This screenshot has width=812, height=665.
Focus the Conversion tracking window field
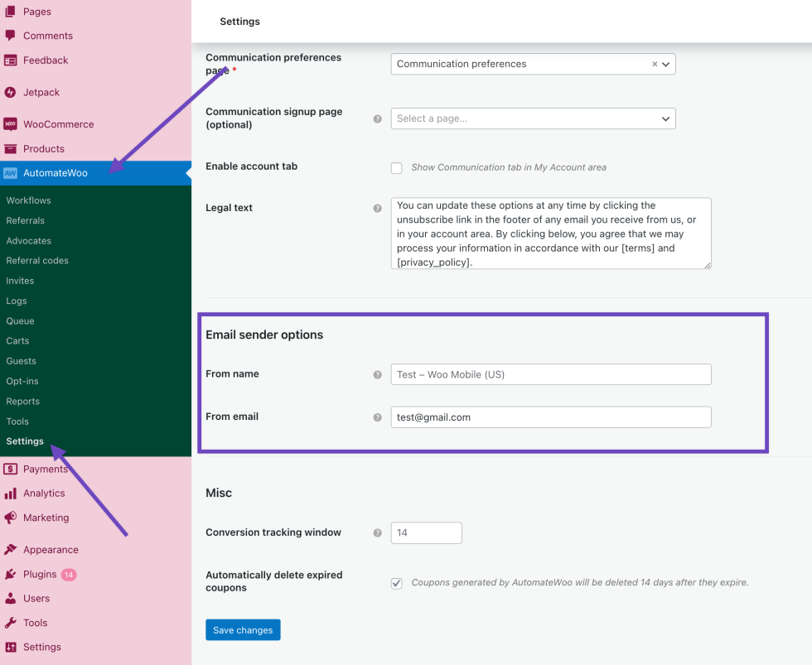(x=426, y=533)
